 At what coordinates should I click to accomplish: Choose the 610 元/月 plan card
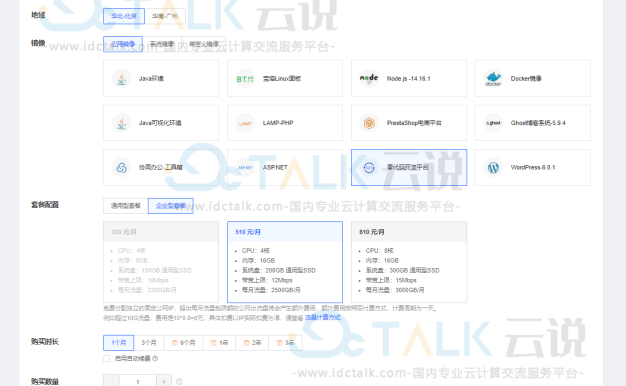pos(409,262)
